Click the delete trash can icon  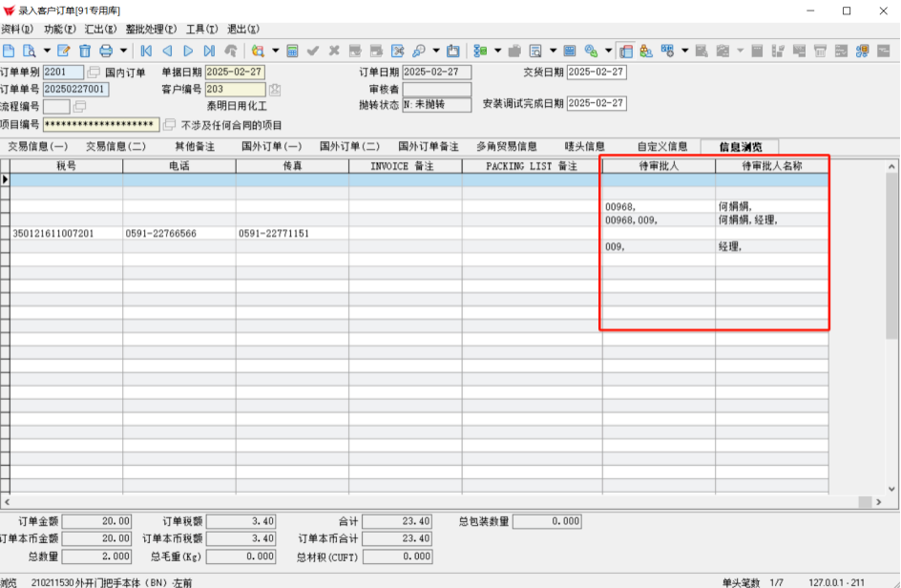(85, 51)
